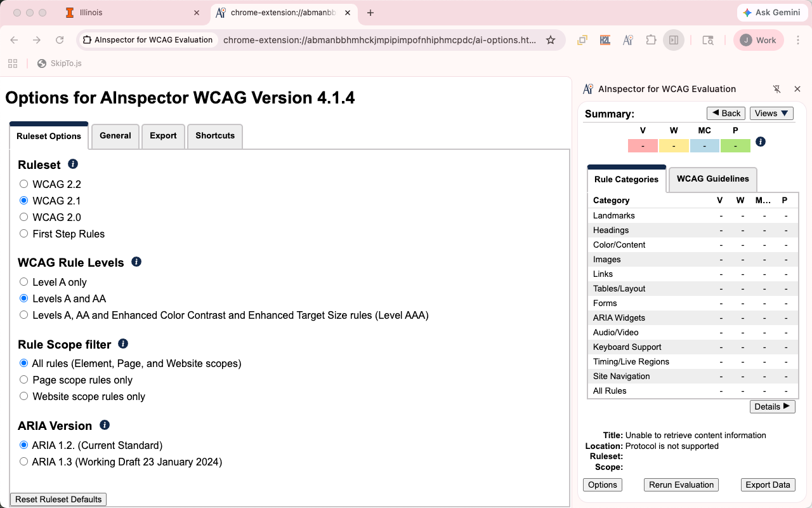Select the Headings category row
Viewport: 812px width, 508px height.
coord(693,231)
